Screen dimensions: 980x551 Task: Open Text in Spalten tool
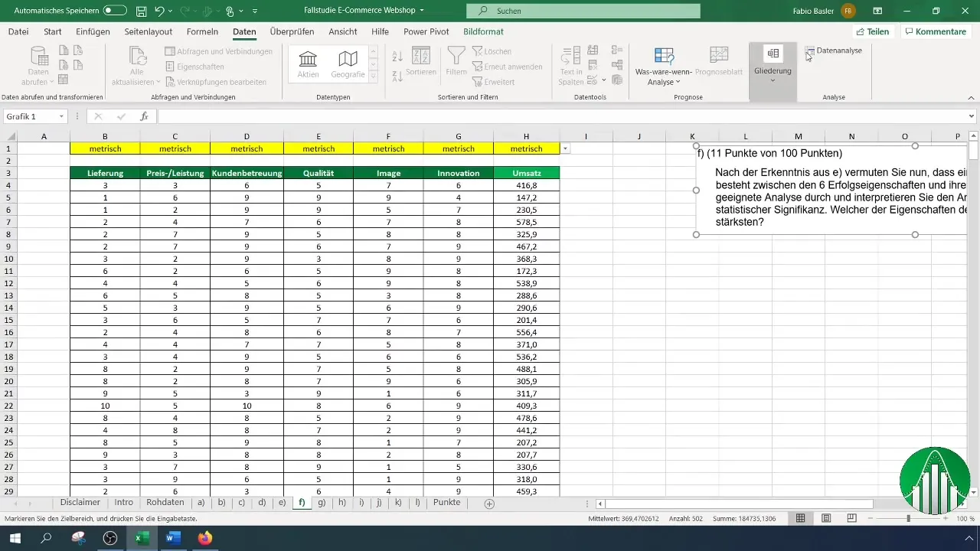[571, 66]
